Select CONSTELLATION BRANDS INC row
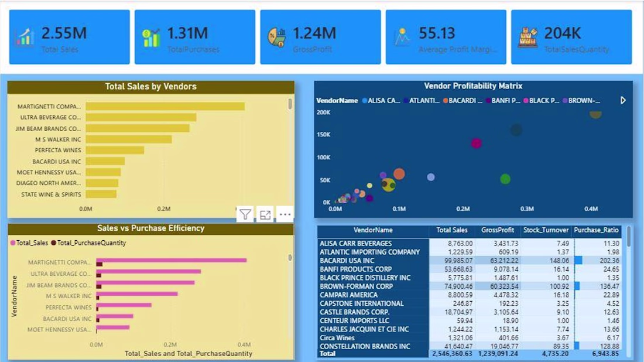The height and width of the screenshot is (362, 644). (469, 346)
